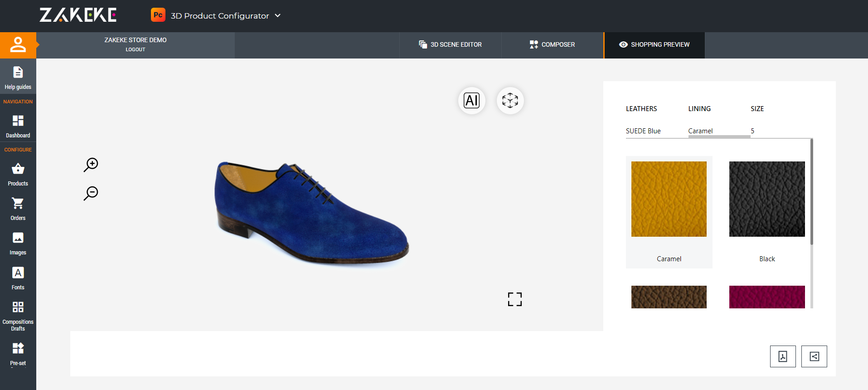Enter fullscreen view of the shoe
The image size is (868, 390).
pyautogui.click(x=515, y=299)
